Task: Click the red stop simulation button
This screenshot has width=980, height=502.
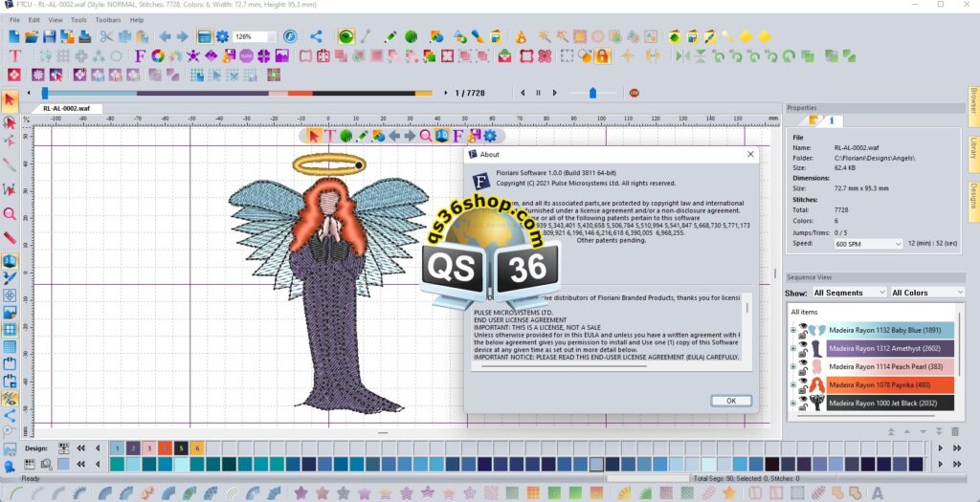Action: [x=634, y=93]
